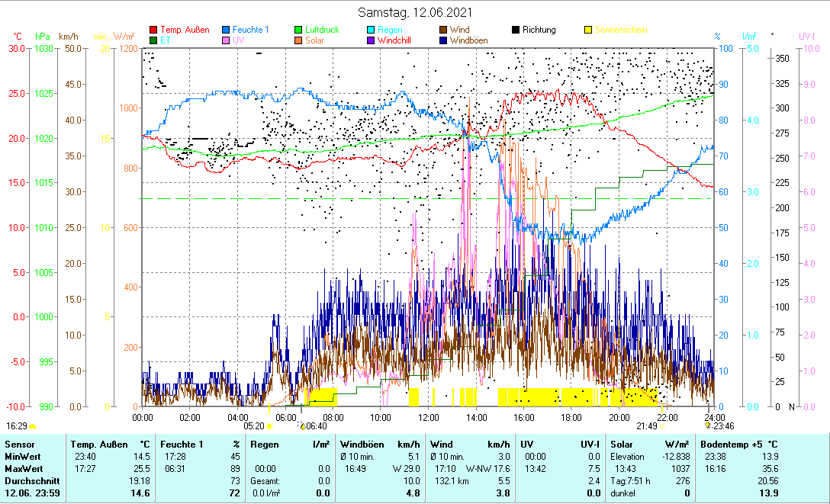Click the blue Feuchte 1 legend square
Image resolution: width=830 pixels, height=504 pixels.
pyautogui.click(x=227, y=30)
